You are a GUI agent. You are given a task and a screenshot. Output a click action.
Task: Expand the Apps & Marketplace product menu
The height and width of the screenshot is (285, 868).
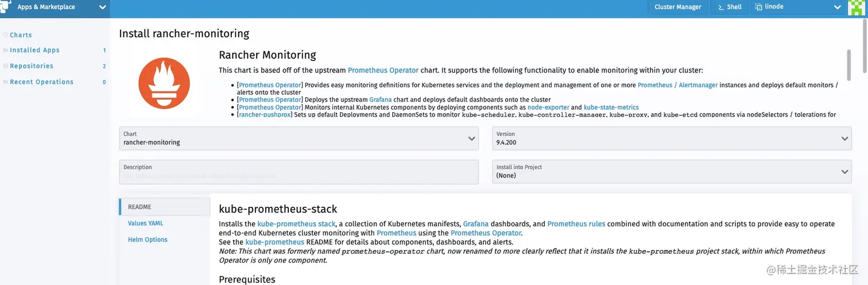[102, 7]
